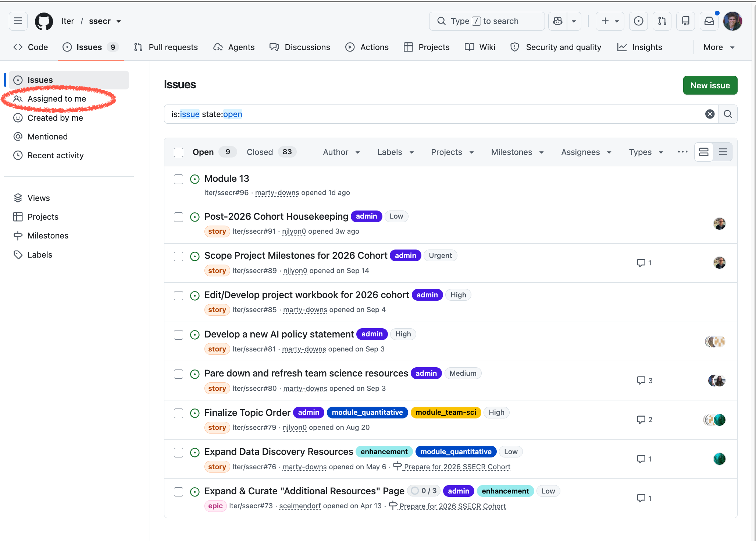Switch to the comfortable list density view
The height and width of the screenshot is (541, 756).
703,152
